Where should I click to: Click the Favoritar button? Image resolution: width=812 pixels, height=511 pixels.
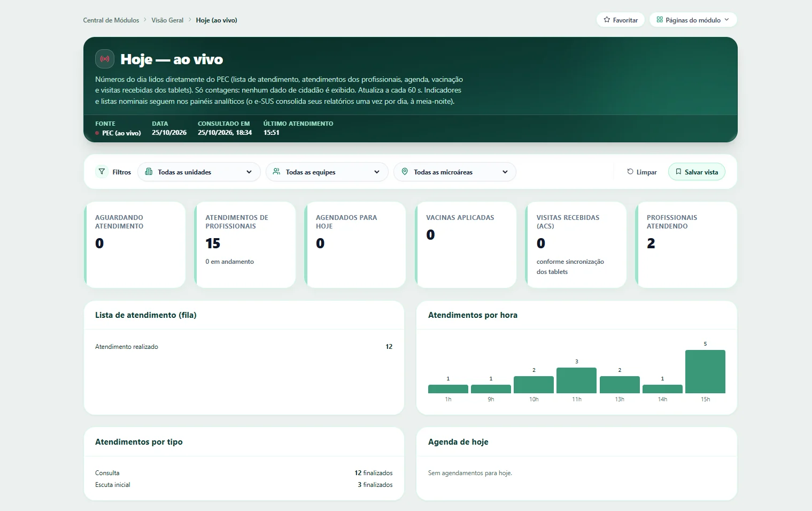tap(621, 20)
